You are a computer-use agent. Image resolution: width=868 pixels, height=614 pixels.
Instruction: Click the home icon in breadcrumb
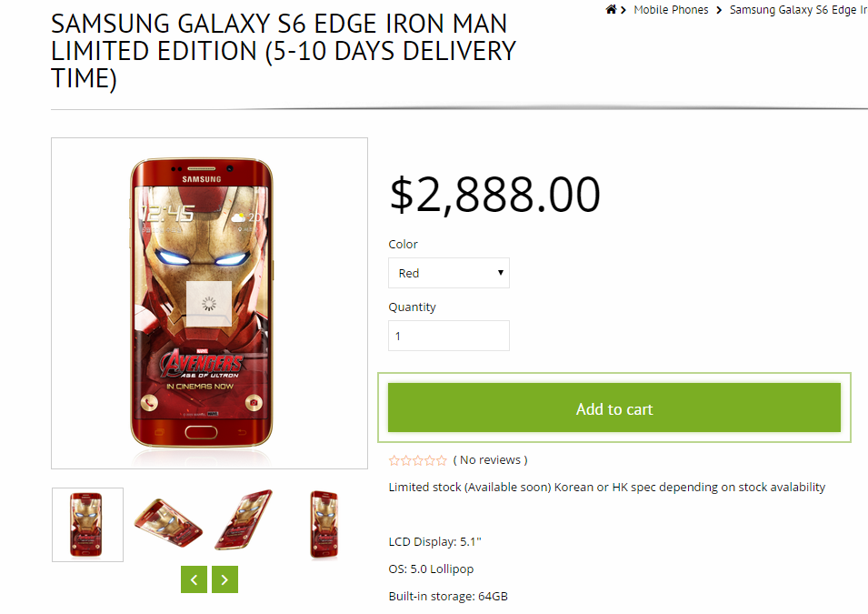click(x=611, y=10)
